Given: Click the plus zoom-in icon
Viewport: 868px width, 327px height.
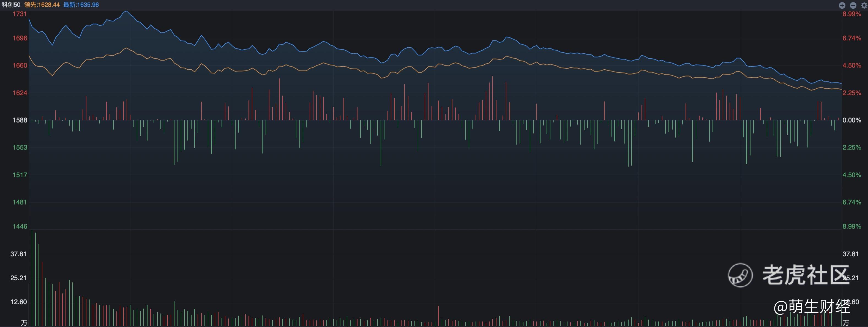Looking at the screenshot, I should click(842, 5).
